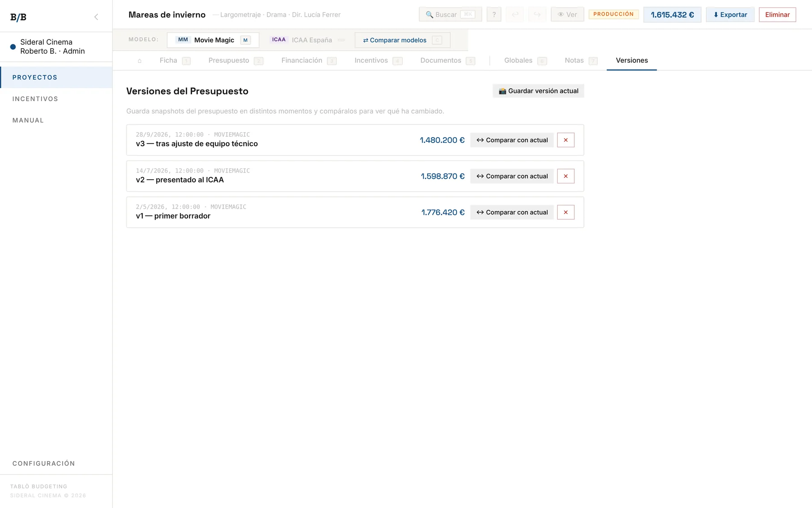Screen dimensions: 812x508
Task: Click the 1.598.870 € amount
Action: (443, 176)
